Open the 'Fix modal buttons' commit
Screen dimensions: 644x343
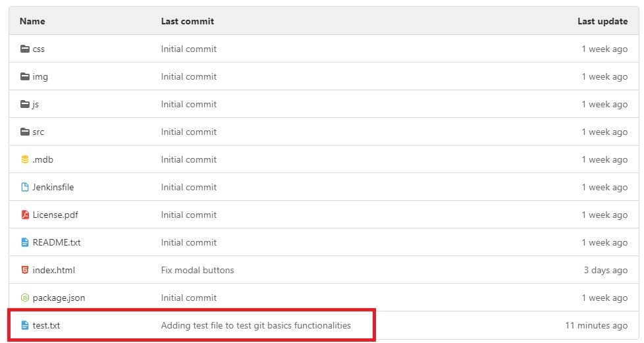[x=198, y=270]
